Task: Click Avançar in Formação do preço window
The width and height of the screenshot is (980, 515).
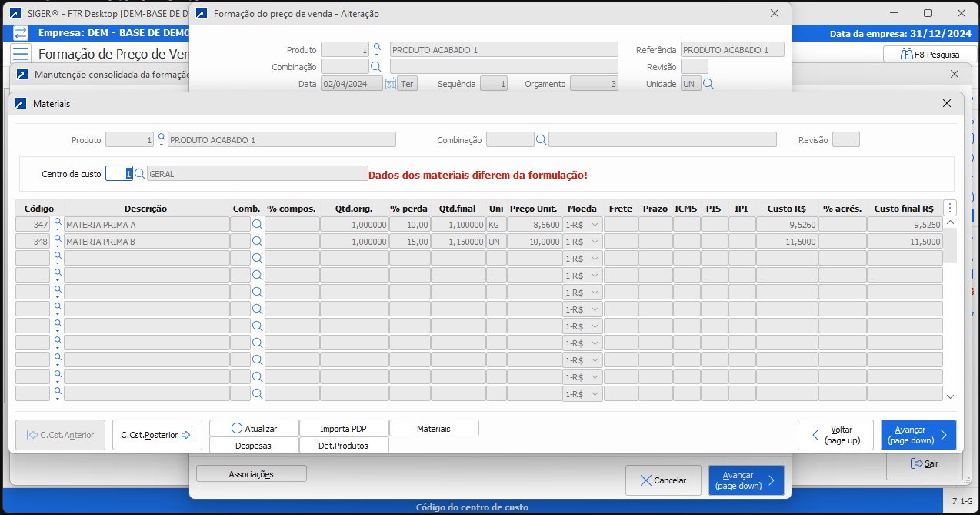Action: 746,480
